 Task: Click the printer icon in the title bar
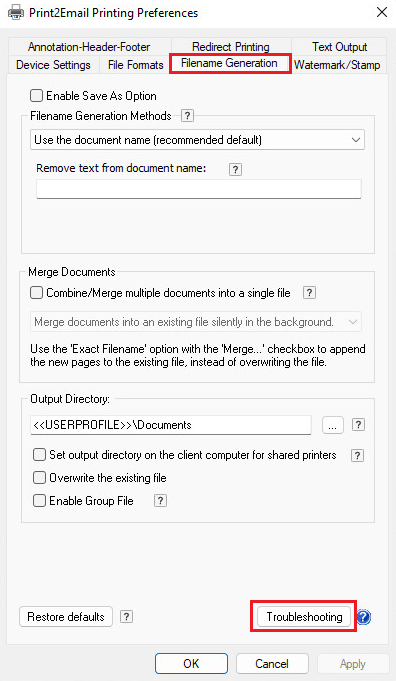pyautogui.click(x=16, y=12)
